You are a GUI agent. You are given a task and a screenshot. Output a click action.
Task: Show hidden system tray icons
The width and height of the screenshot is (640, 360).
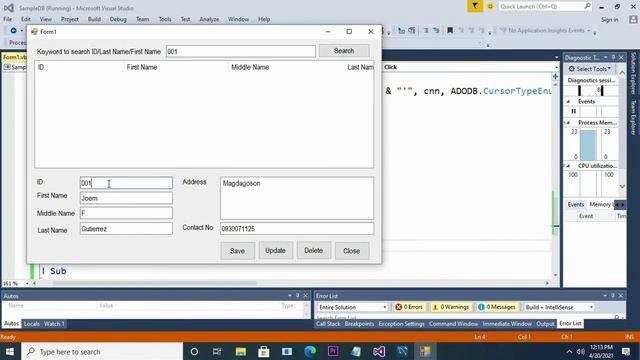click(569, 351)
